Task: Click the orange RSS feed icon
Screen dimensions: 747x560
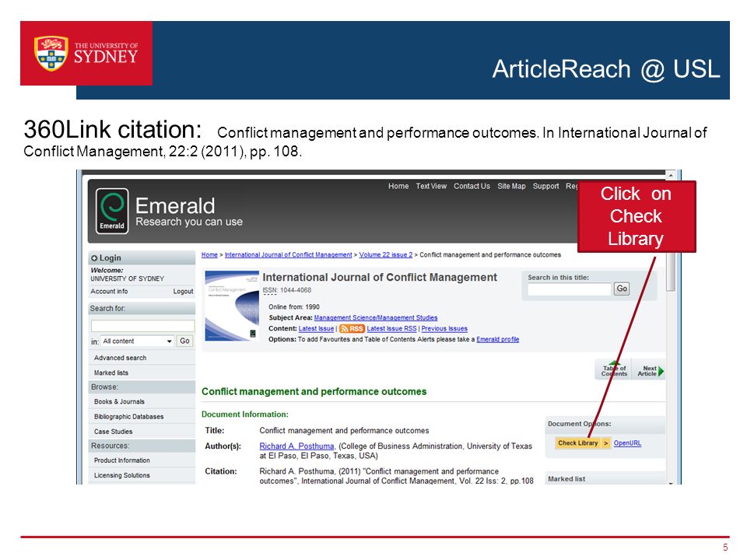Action: point(352,328)
